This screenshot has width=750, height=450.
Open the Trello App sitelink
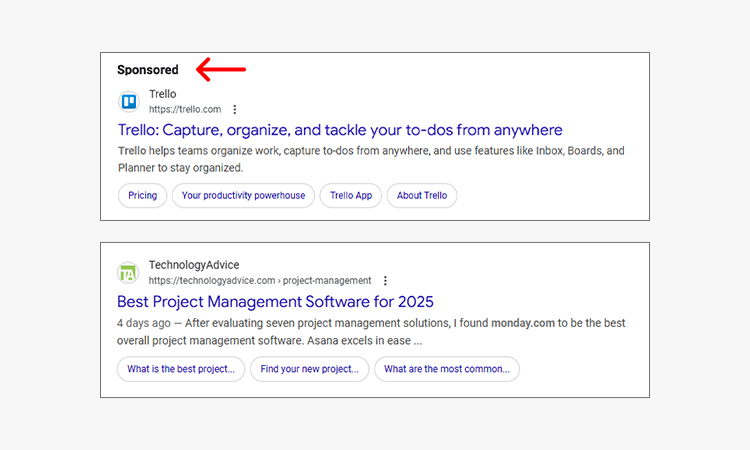[x=351, y=195]
